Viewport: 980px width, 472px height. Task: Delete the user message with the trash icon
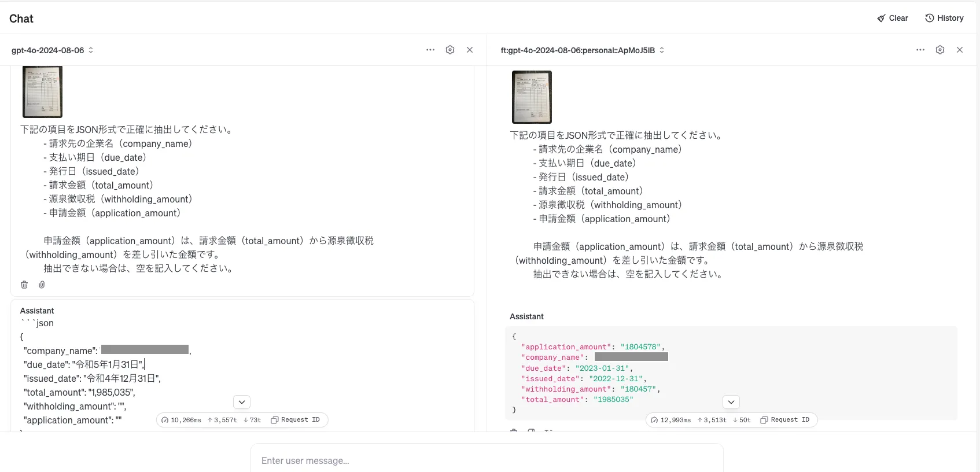pyautogui.click(x=24, y=285)
